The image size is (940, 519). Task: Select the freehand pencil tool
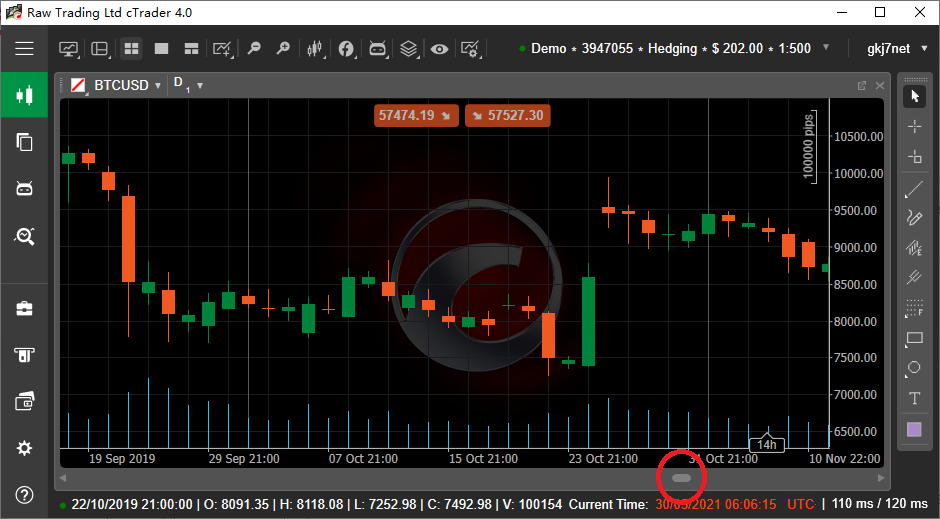(914, 217)
